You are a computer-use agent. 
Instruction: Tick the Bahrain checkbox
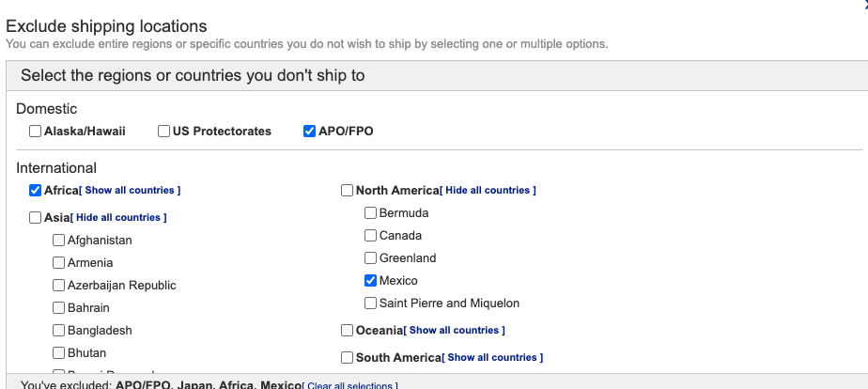58,308
